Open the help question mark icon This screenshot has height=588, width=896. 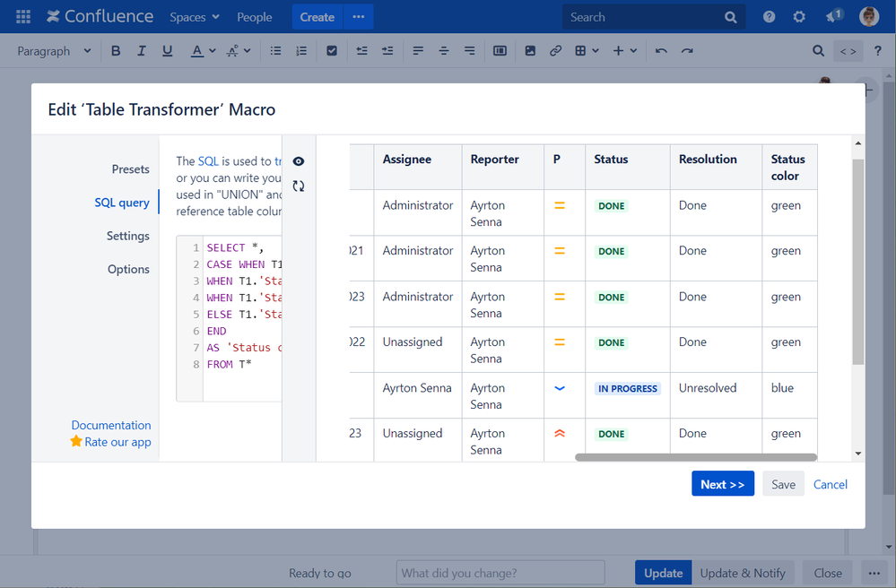(x=770, y=17)
